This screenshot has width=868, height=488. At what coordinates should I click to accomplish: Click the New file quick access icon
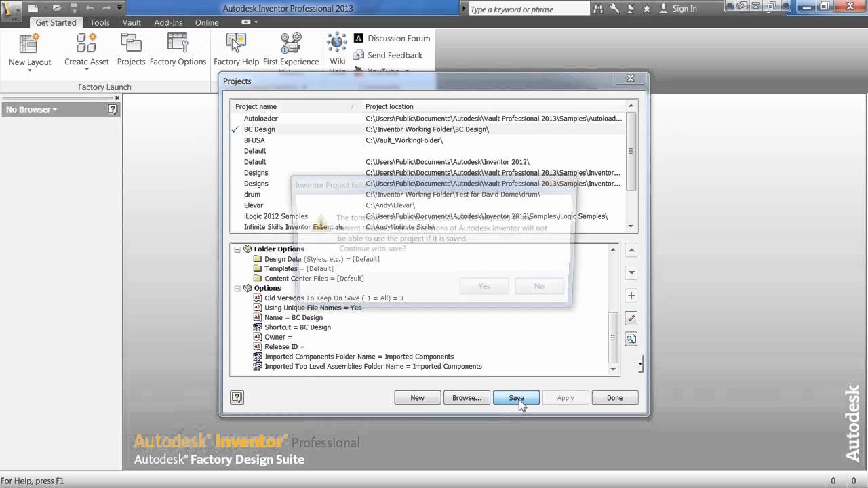[x=33, y=8]
